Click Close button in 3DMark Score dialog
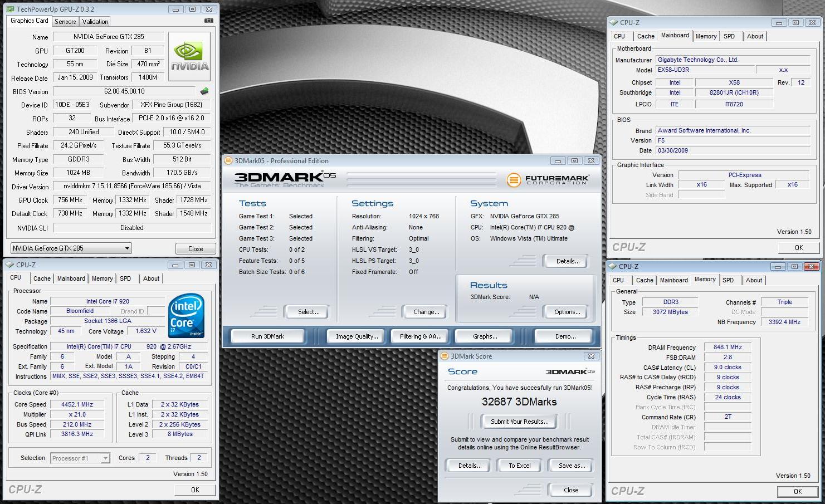This screenshot has height=504, width=825. pos(571,490)
